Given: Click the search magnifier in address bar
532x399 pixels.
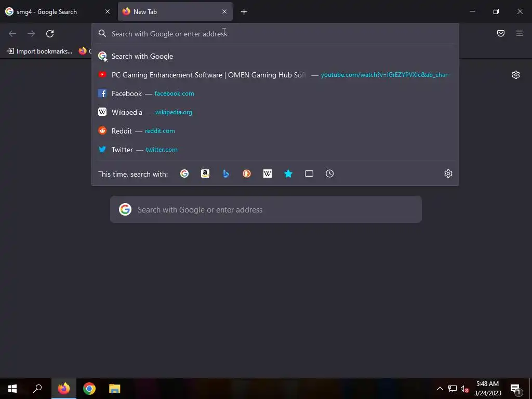Looking at the screenshot, I should point(102,33).
